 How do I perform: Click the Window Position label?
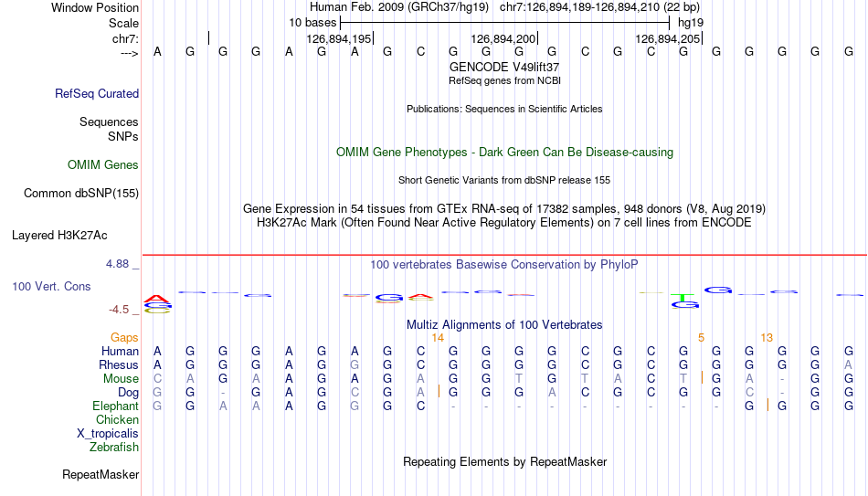pyautogui.click(x=95, y=7)
